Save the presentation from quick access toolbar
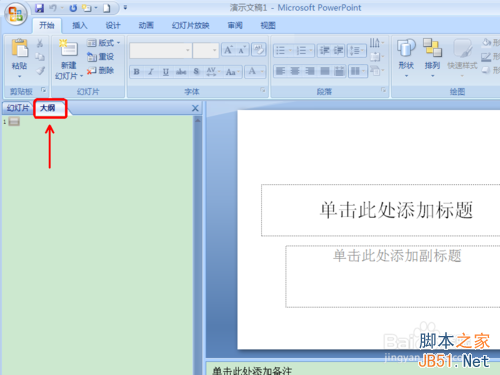This screenshot has height=375, width=500. (40, 8)
